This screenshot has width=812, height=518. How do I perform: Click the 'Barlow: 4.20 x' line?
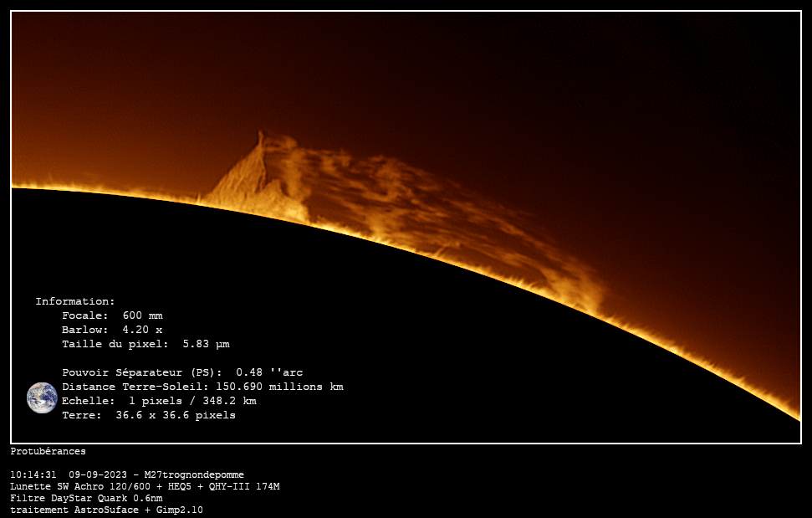point(112,330)
